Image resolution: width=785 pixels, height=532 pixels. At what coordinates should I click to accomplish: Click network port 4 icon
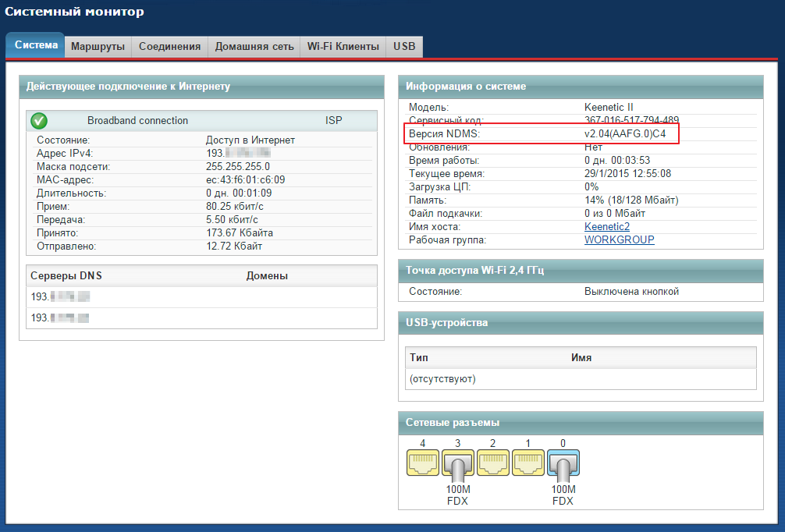click(x=422, y=463)
